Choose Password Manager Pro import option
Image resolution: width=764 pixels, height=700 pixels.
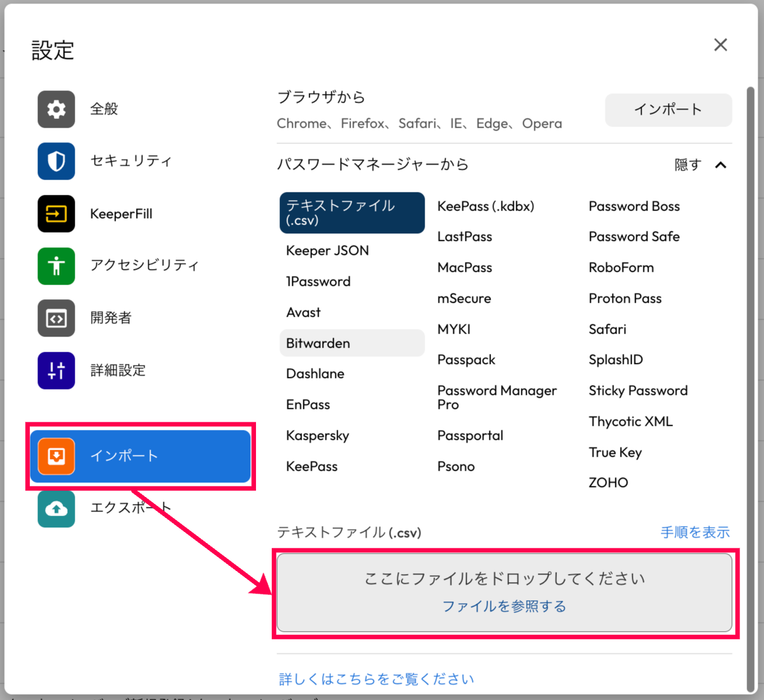click(497, 398)
